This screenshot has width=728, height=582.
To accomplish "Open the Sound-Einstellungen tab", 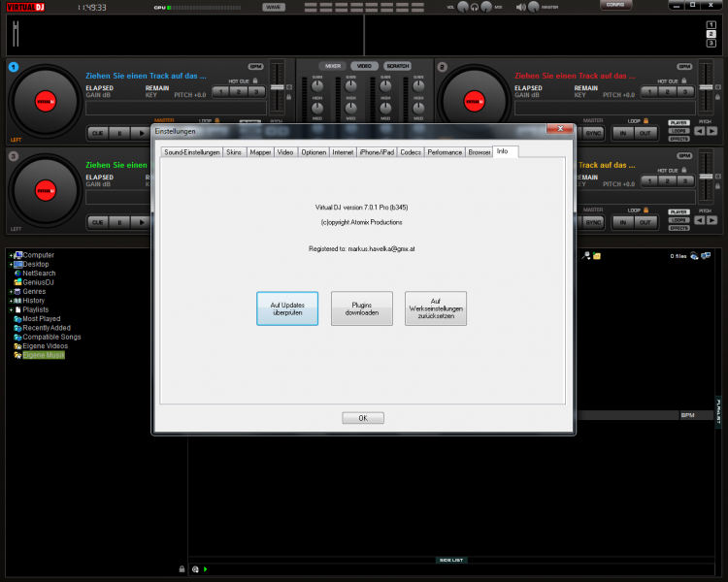I will pyautogui.click(x=192, y=152).
